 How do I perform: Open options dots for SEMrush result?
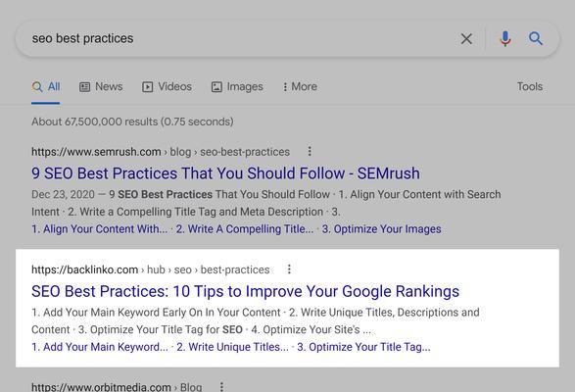tap(310, 151)
